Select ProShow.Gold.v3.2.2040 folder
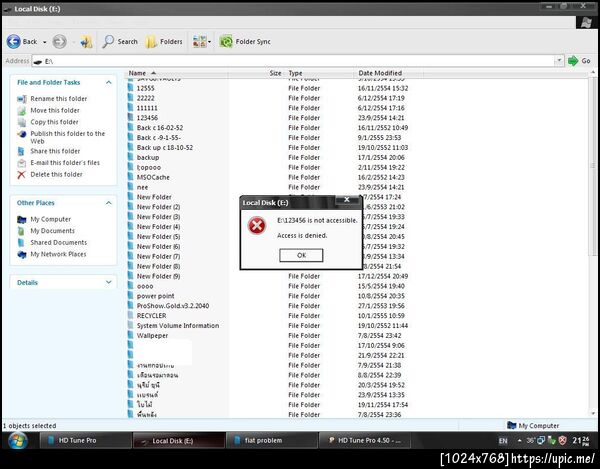 [x=173, y=306]
